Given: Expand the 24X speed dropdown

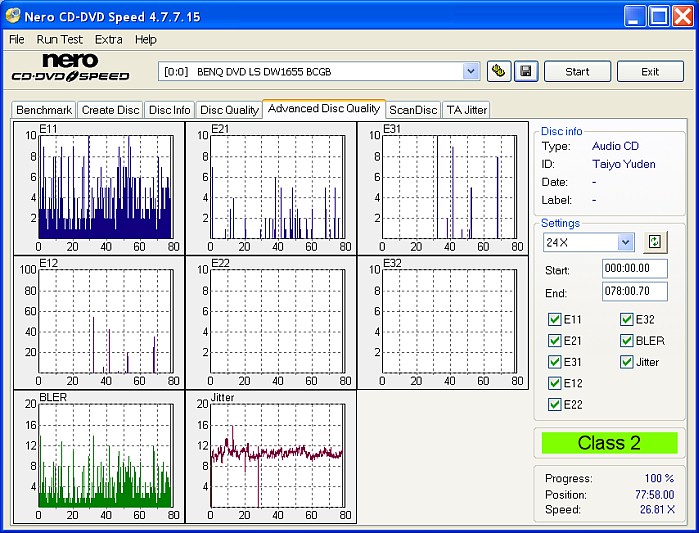Looking at the screenshot, I should click(625, 242).
